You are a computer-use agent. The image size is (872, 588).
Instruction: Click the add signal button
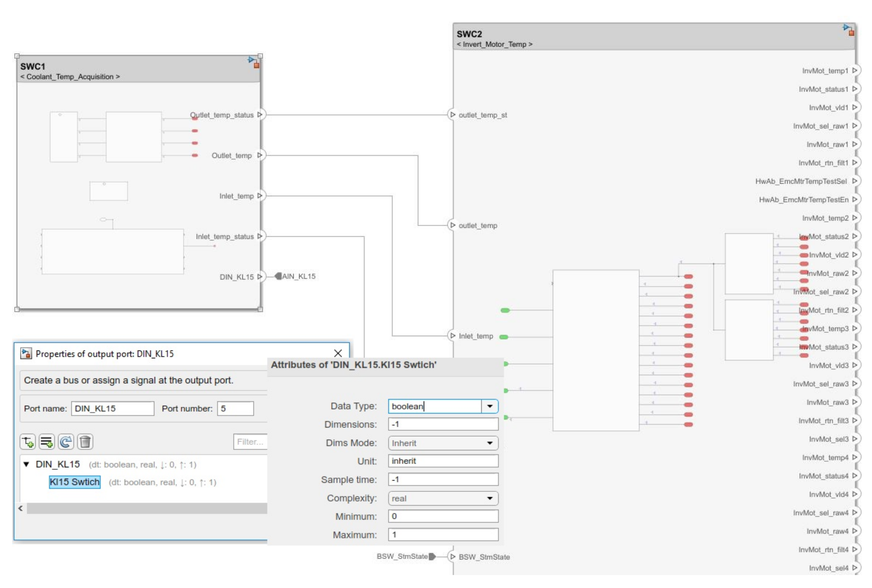coord(47,442)
